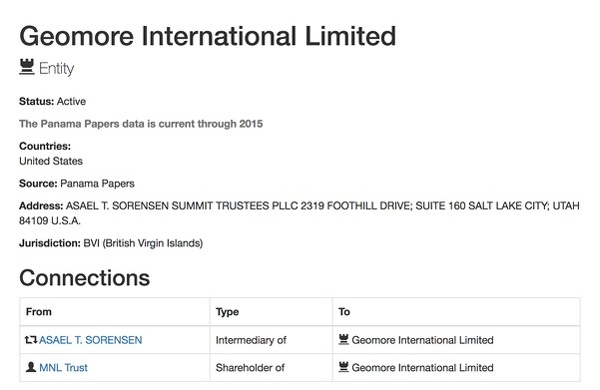The height and width of the screenshot is (390, 600).
Task: Select the Geomore International Limited page title
Action: [x=208, y=36]
